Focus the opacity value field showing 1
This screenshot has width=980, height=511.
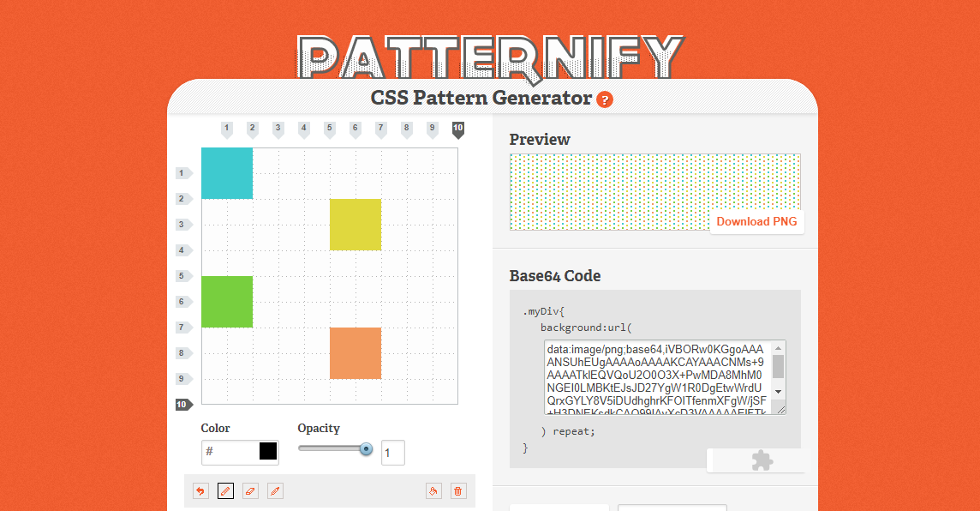tap(393, 453)
